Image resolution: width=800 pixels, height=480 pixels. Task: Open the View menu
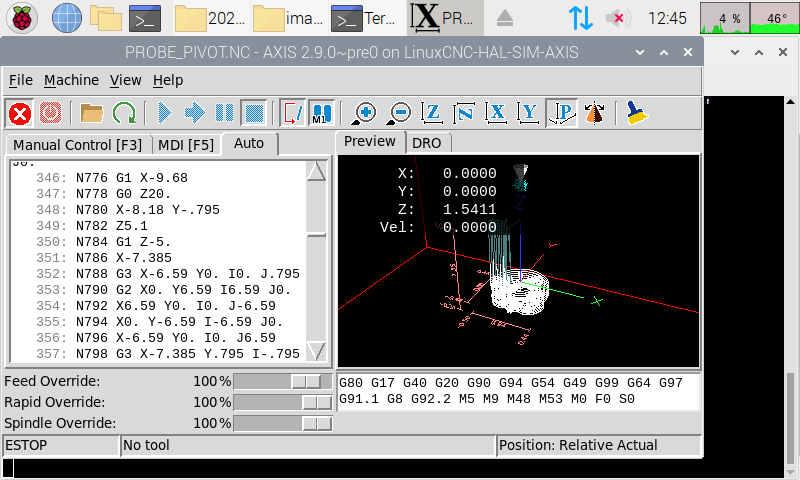pos(126,80)
